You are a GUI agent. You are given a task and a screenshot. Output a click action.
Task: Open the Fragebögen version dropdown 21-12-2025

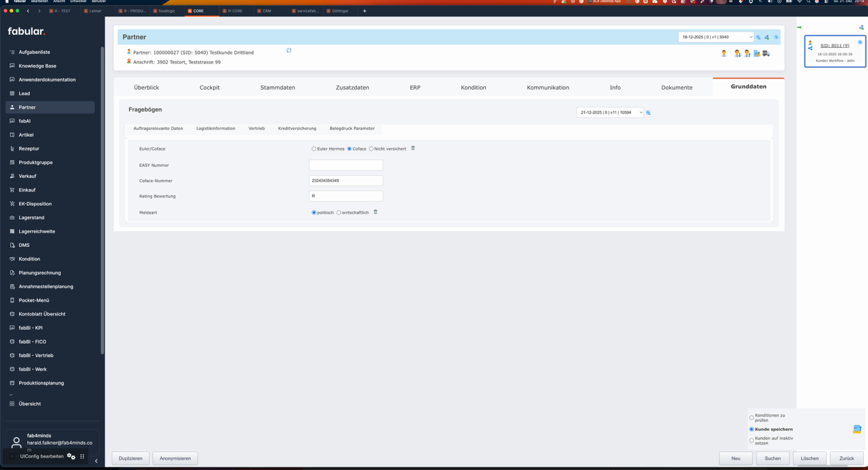[x=610, y=112]
